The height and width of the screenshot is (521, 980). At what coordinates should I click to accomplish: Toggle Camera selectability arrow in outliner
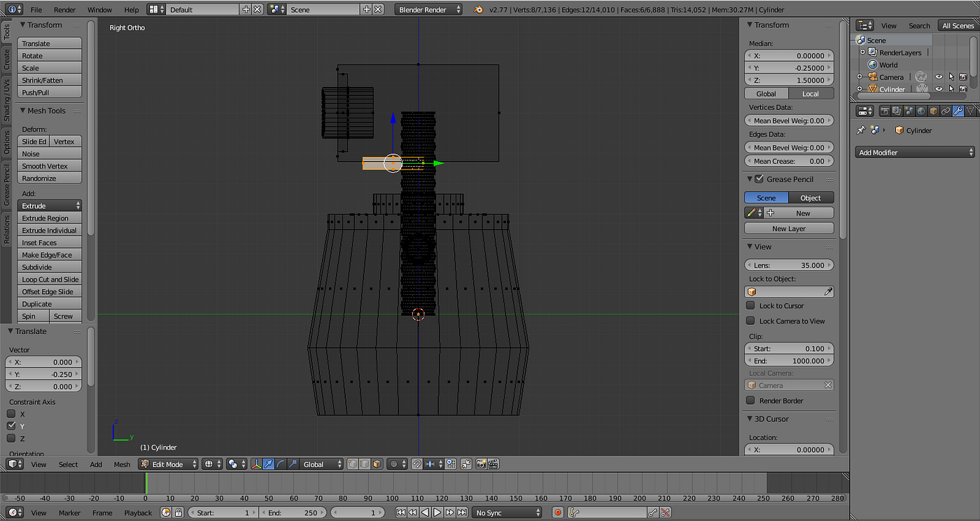point(951,77)
